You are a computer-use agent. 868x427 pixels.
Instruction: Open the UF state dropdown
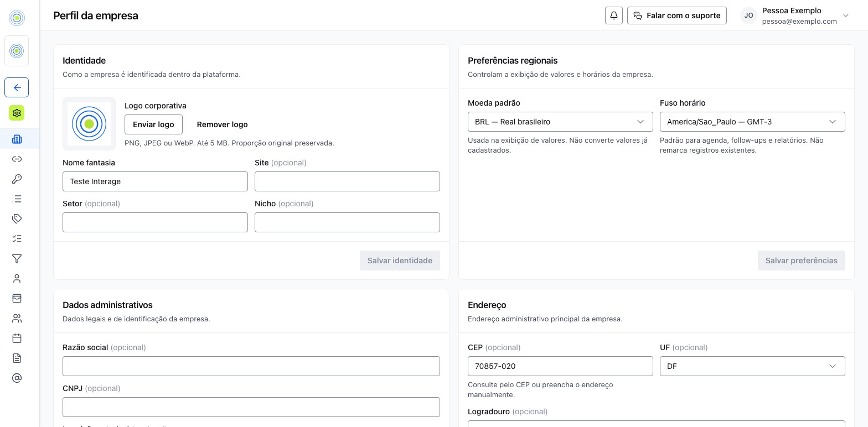[752, 366]
